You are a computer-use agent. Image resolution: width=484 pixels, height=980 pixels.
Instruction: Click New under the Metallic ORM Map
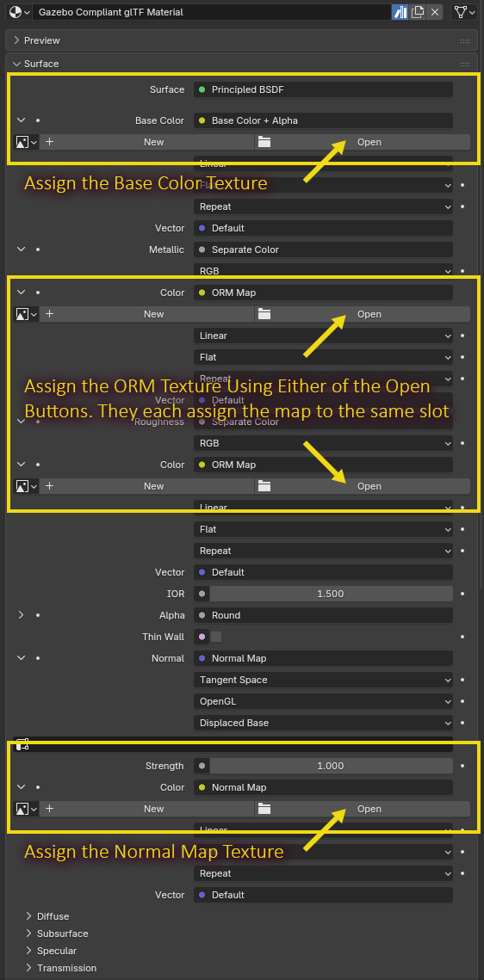(147, 314)
